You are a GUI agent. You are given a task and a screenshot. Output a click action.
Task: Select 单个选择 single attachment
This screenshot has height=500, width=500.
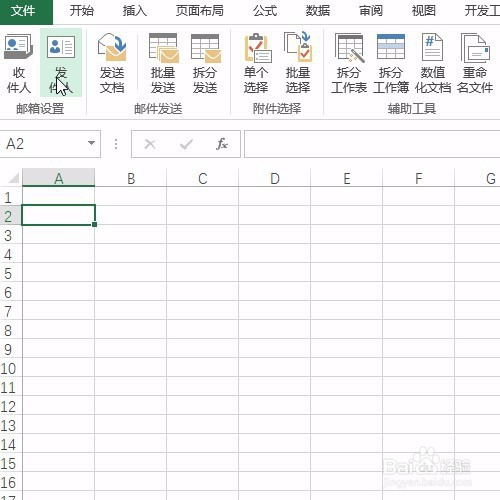pos(256,63)
